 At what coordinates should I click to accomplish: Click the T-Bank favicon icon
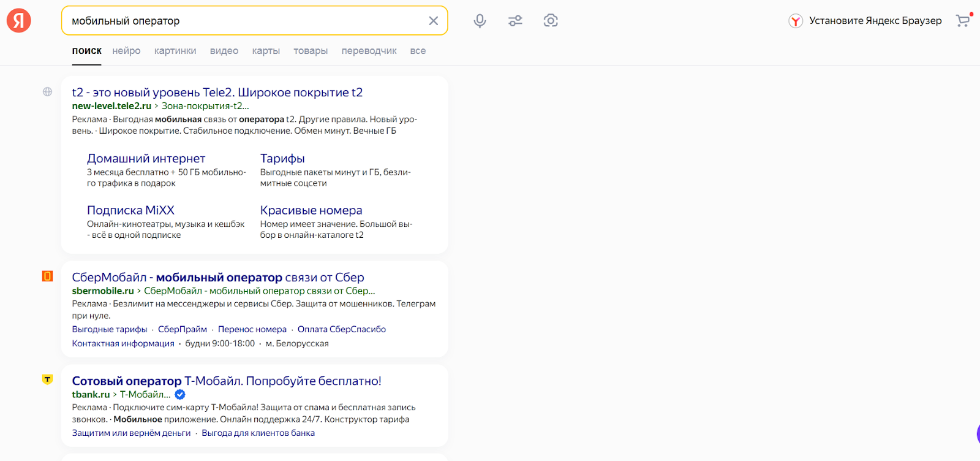(47, 380)
